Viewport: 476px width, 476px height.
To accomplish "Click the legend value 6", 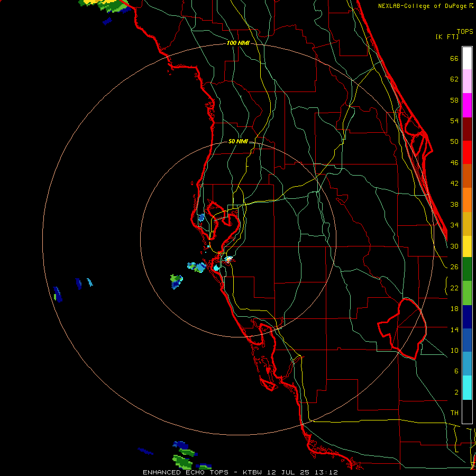I will (456, 371).
